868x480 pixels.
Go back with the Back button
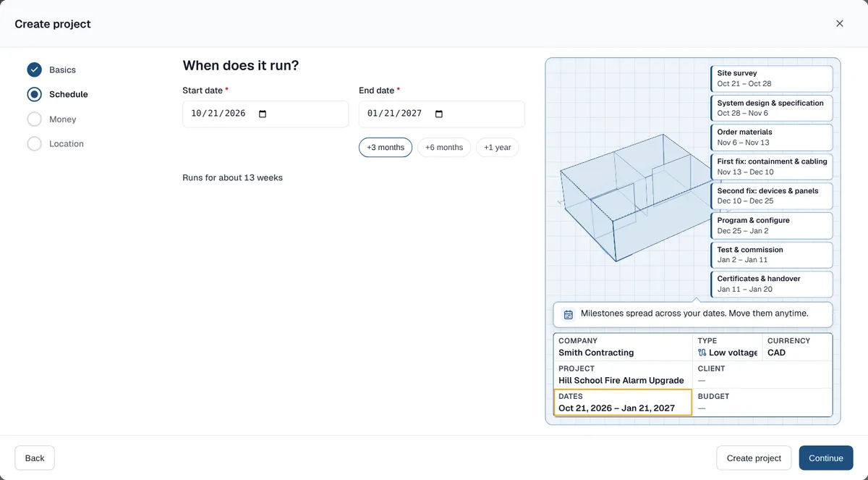[35, 458]
